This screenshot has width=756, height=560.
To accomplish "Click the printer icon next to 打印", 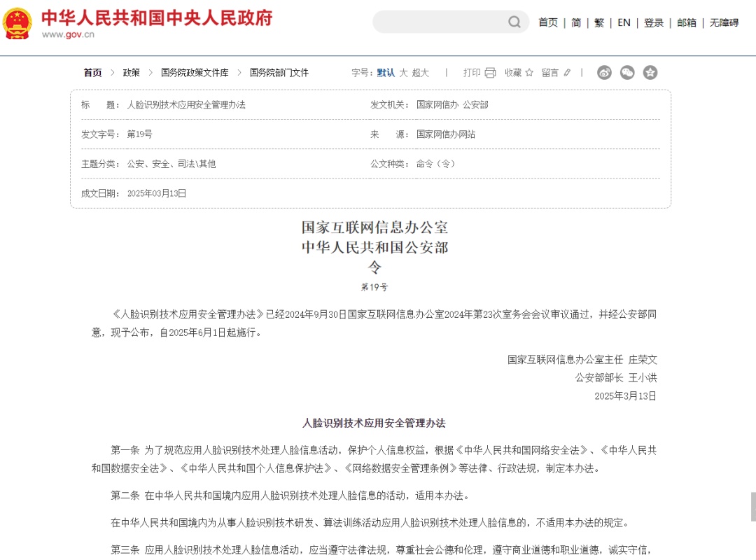I will (x=490, y=73).
